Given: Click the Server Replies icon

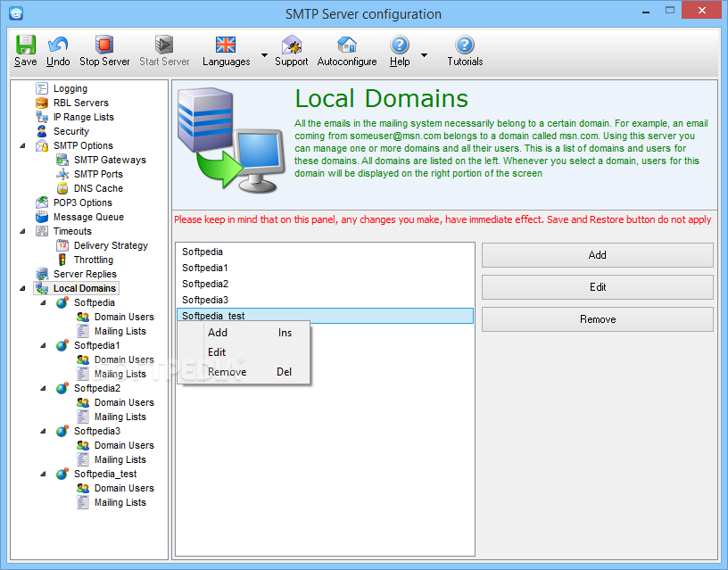Looking at the screenshot, I should pyautogui.click(x=42, y=274).
